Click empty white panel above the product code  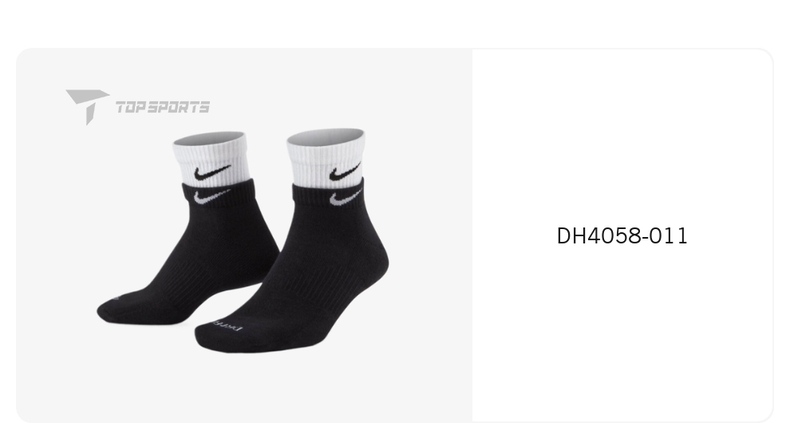[x=622, y=136]
